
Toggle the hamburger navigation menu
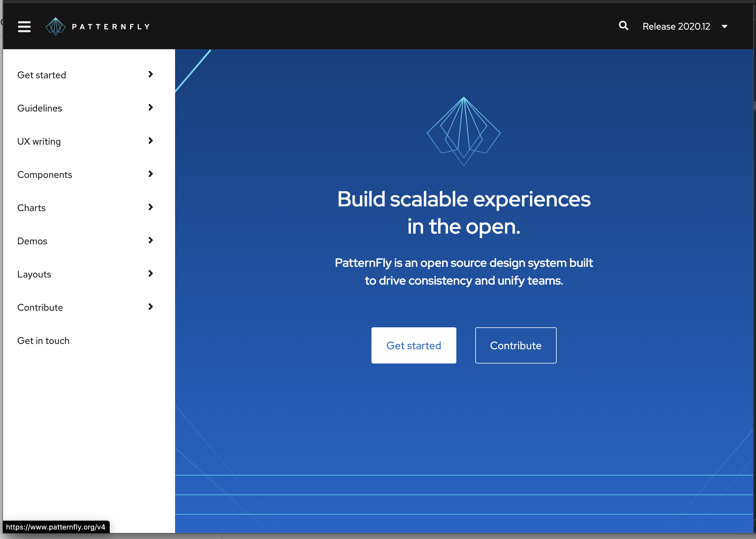(x=24, y=27)
